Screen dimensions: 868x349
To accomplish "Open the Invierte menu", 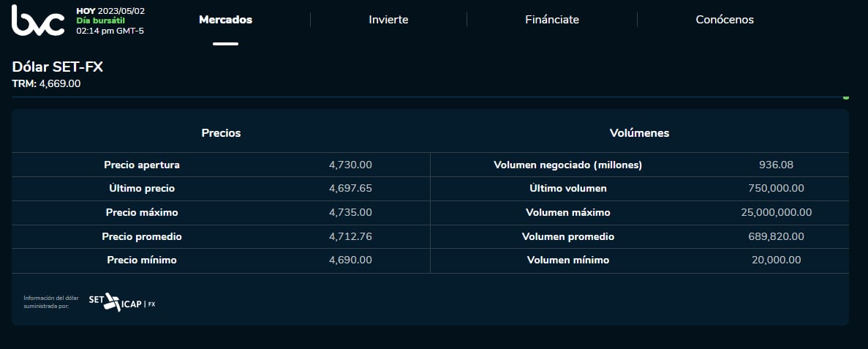I will click(x=388, y=20).
